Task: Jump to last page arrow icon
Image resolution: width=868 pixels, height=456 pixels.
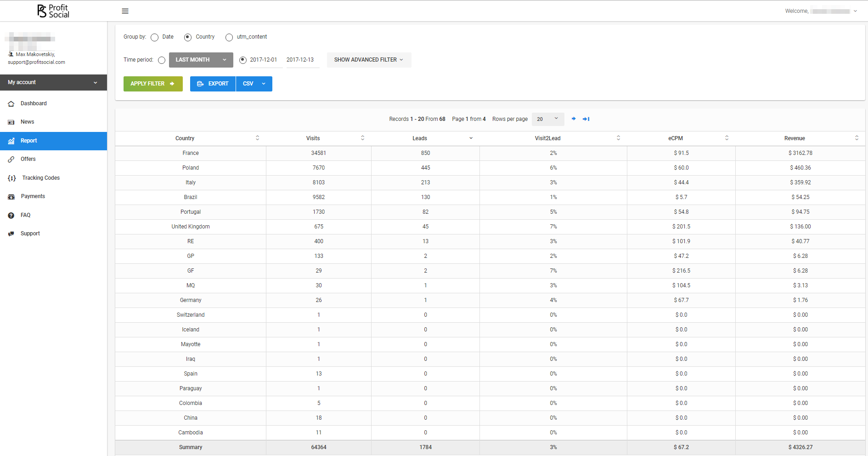Action: [586, 119]
